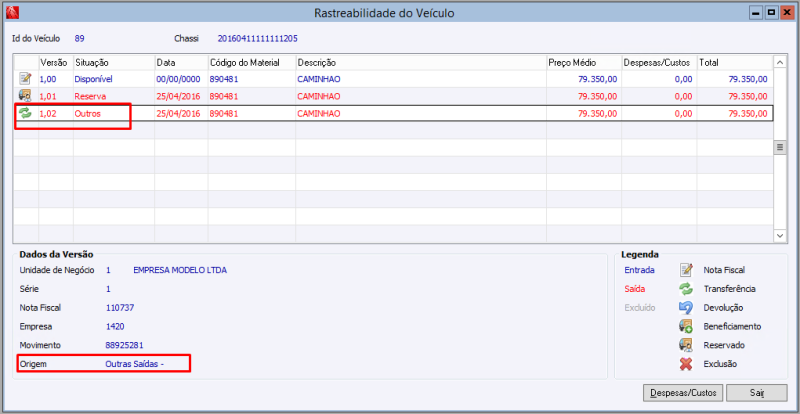Click version 1,01 cell

pos(48,96)
